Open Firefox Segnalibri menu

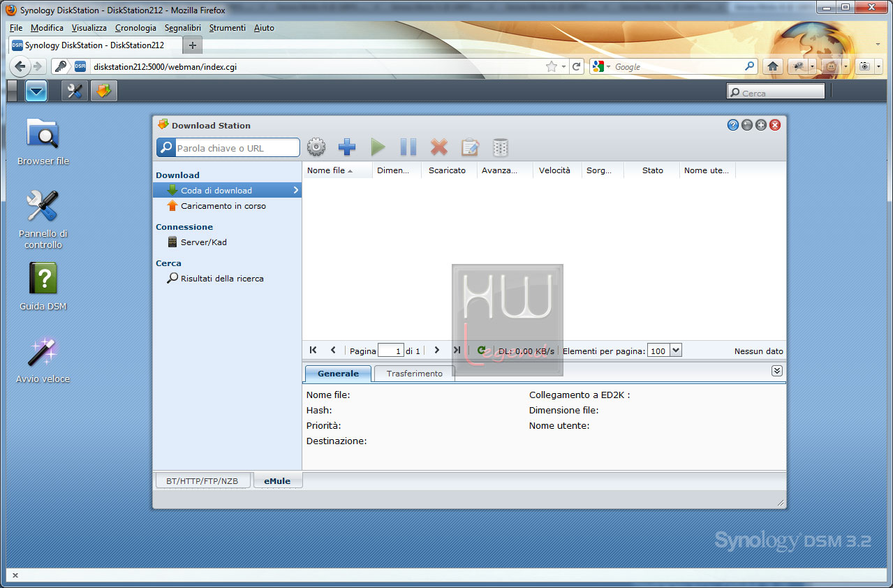pos(183,28)
